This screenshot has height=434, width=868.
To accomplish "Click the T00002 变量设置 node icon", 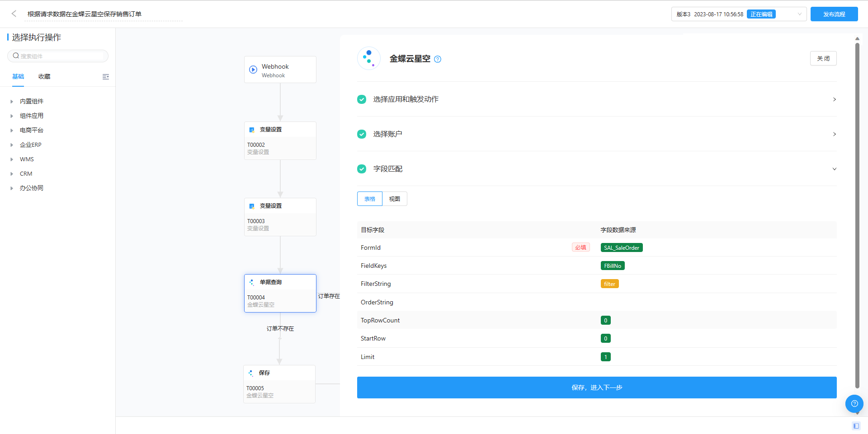I will tap(252, 130).
